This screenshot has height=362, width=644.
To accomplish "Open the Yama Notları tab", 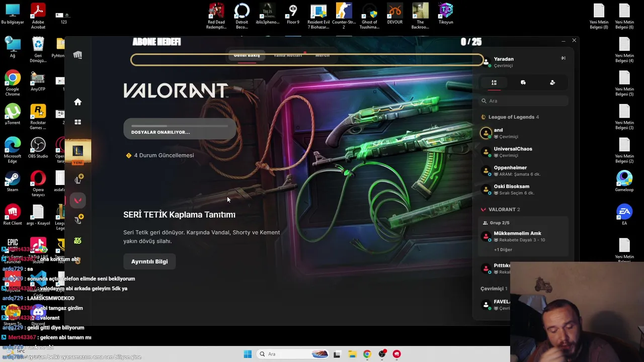I will (288, 55).
